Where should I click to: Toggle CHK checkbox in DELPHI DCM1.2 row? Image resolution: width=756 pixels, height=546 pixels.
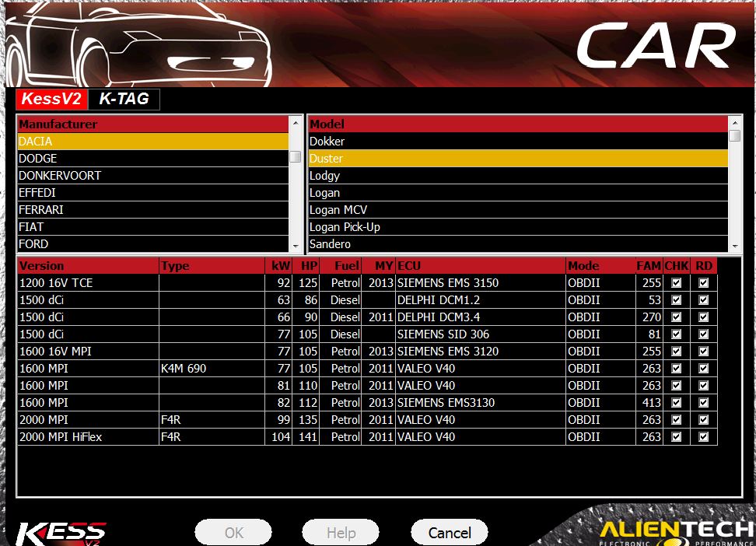tap(677, 300)
